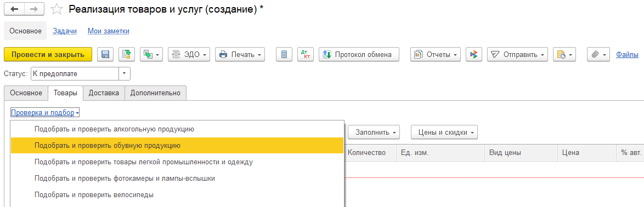This screenshot has width=644, height=207.
Task: Post the document with green arrow icon
Action: [127, 54]
